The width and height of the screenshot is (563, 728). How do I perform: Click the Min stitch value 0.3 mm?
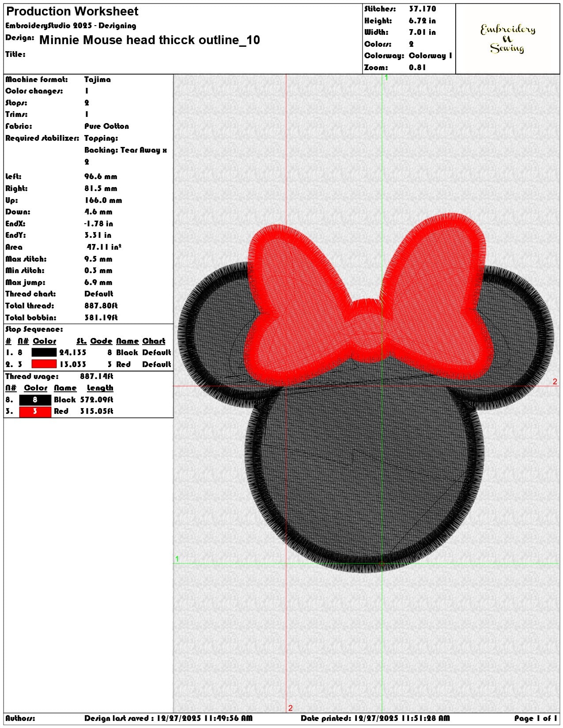pos(98,270)
